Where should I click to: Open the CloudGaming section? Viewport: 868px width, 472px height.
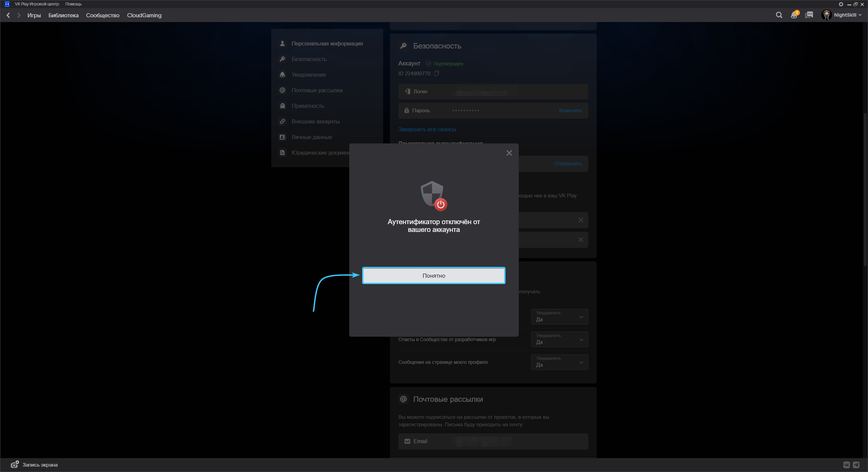[144, 15]
